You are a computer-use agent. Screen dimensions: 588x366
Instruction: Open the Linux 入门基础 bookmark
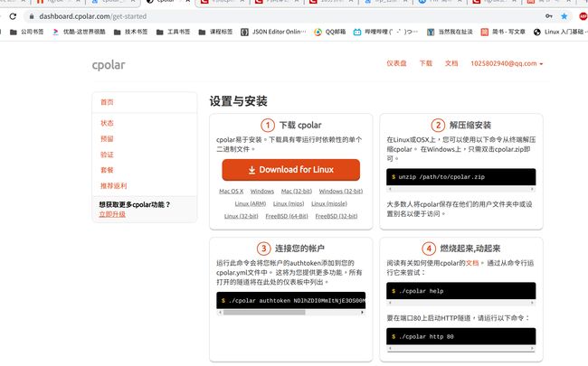(x=560, y=32)
